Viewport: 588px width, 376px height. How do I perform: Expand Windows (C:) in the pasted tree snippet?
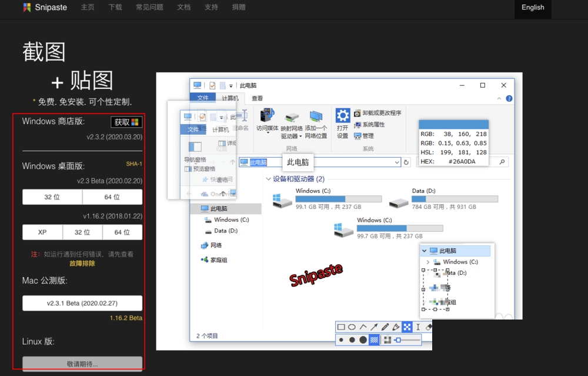click(428, 262)
